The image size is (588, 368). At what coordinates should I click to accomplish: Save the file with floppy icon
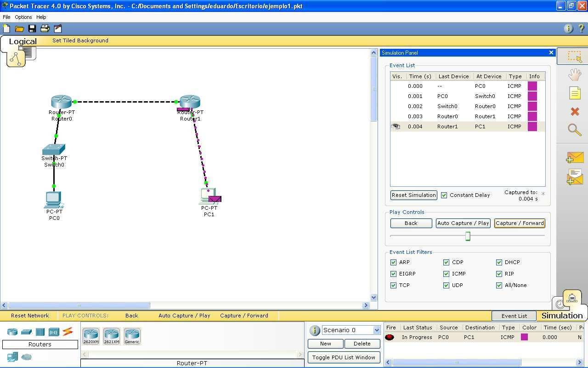(x=32, y=29)
